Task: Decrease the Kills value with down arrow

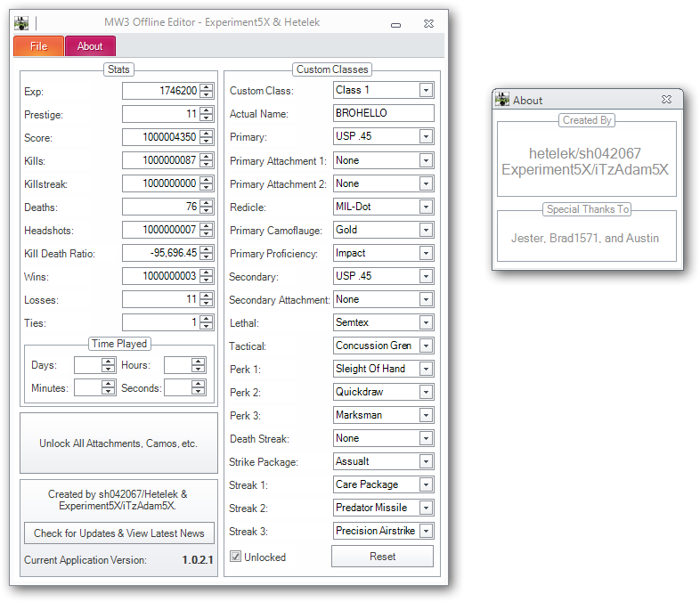Action: click(x=207, y=164)
